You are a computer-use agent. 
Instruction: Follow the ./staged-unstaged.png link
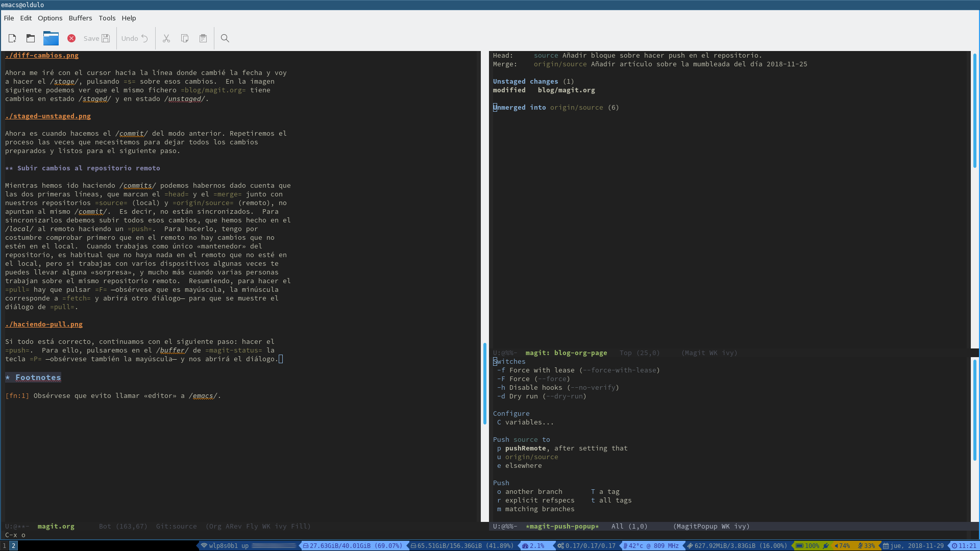48,116
